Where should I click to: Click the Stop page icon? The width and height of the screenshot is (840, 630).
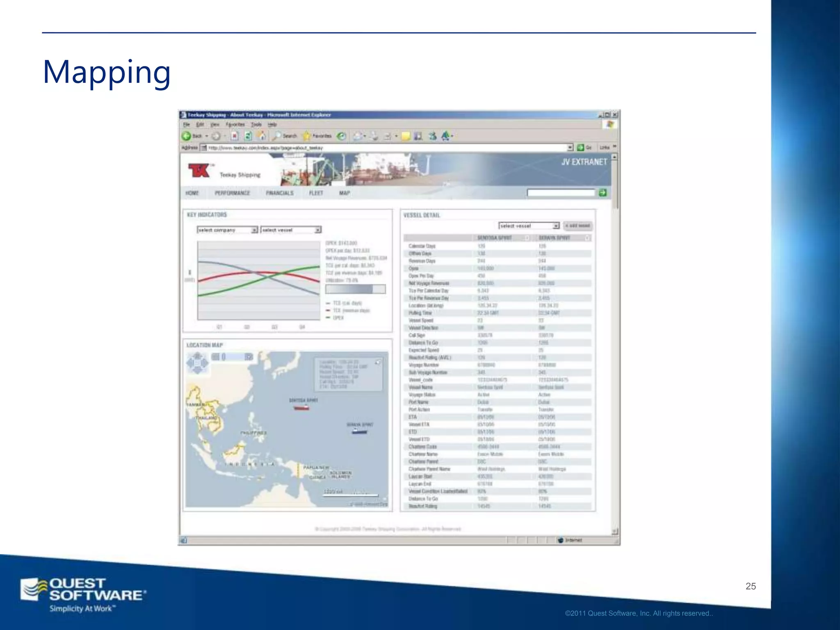[x=235, y=136]
